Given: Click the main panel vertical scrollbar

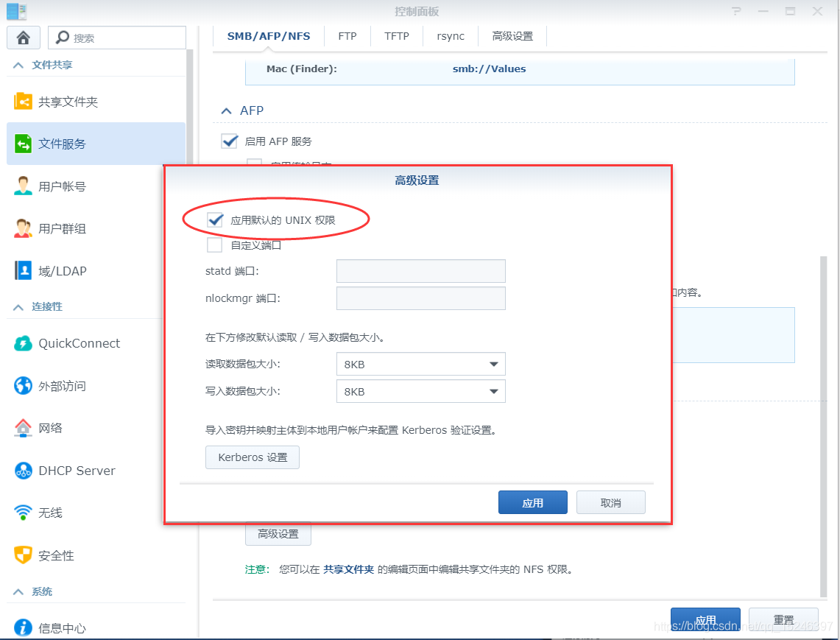Looking at the screenshot, I should (x=824, y=426).
